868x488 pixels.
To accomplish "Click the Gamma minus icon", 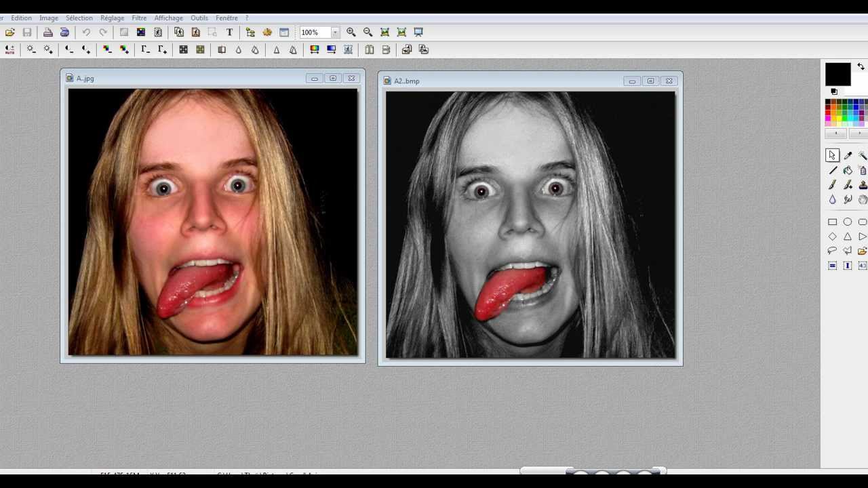I will pos(145,49).
